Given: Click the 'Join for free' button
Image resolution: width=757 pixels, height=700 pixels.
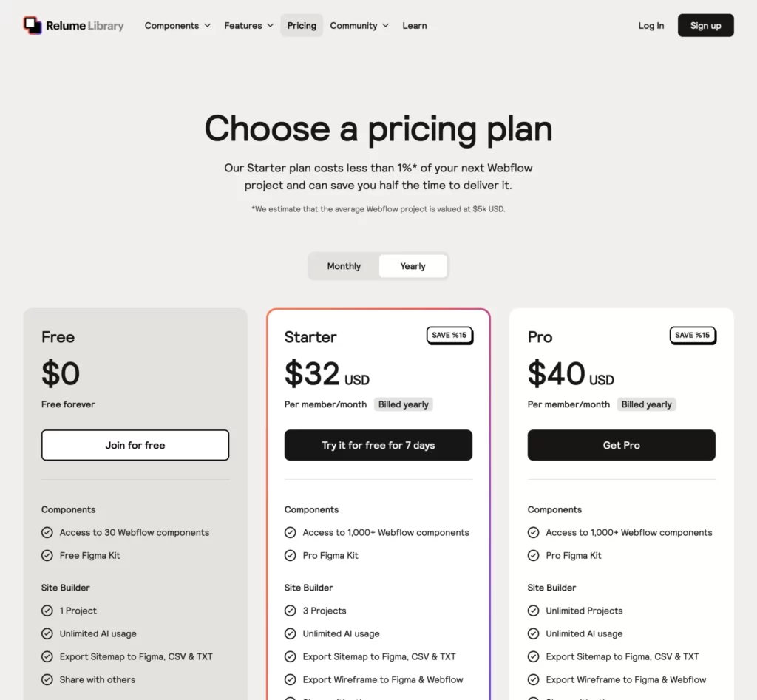Looking at the screenshot, I should click(x=135, y=445).
